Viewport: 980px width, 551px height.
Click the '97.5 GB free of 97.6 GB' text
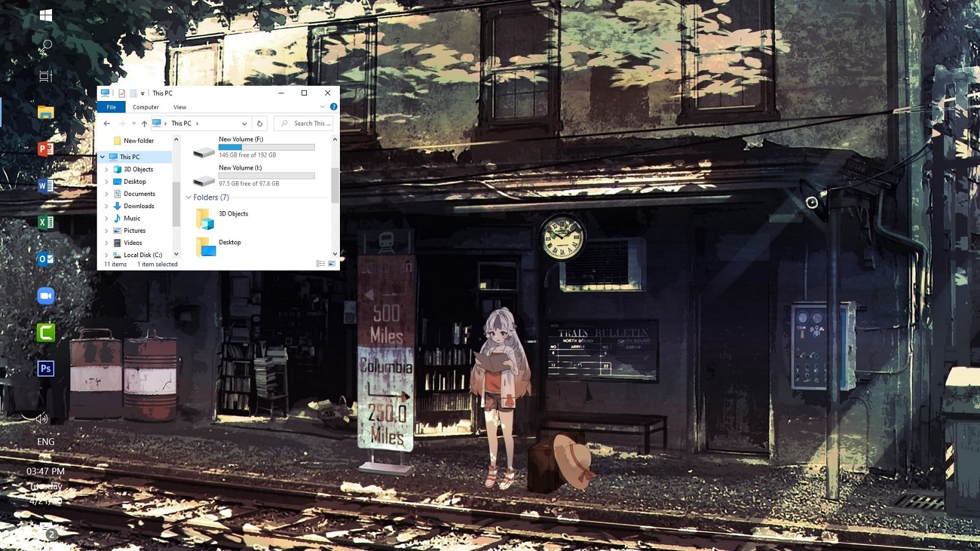(x=249, y=184)
